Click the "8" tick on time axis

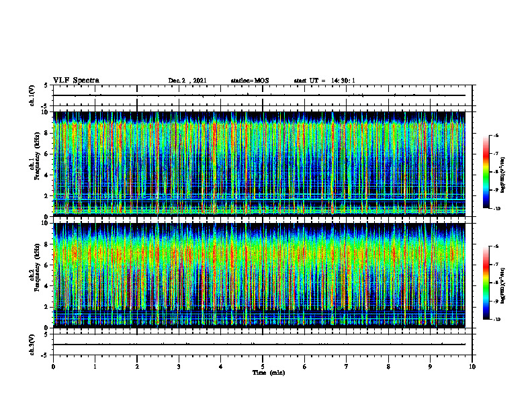(388, 367)
